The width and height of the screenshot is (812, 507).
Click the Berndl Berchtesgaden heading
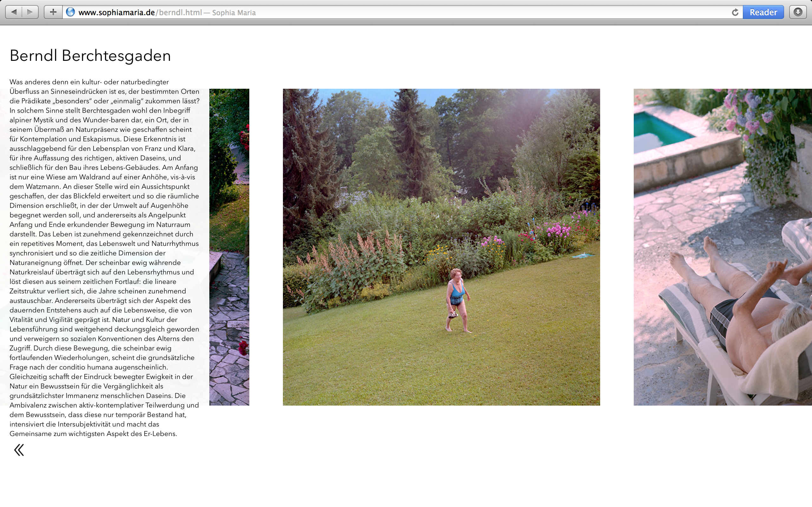tap(90, 56)
